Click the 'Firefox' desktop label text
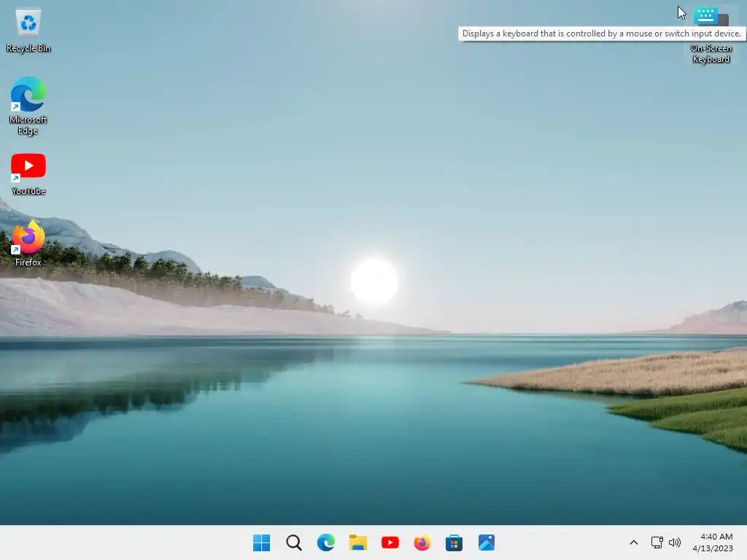Screen dimensions: 747x560 click(28, 262)
